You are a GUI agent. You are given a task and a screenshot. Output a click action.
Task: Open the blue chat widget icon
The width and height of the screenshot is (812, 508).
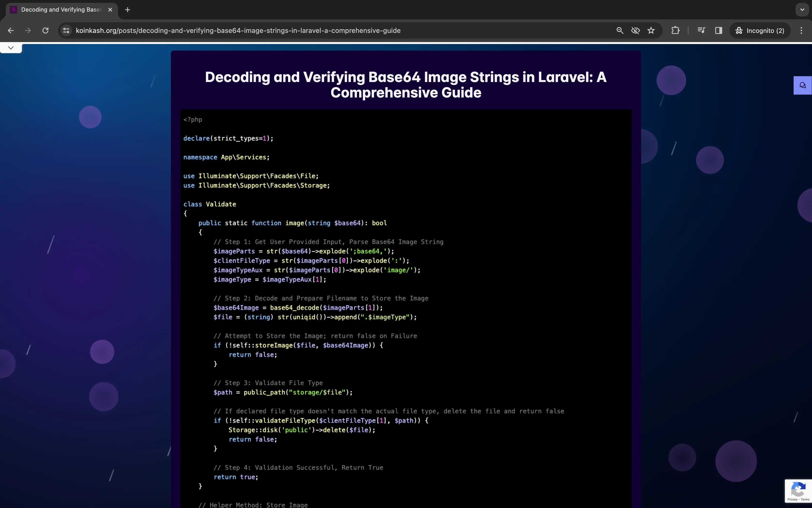pyautogui.click(x=803, y=85)
